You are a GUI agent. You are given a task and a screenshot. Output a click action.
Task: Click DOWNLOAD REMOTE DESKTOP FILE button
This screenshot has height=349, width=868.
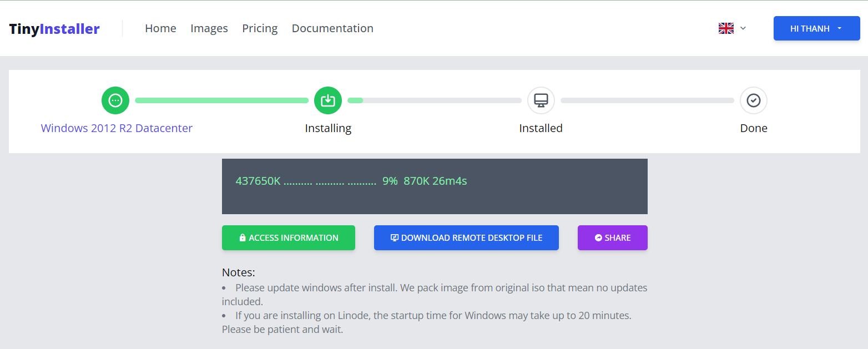[x=466, y=237]
